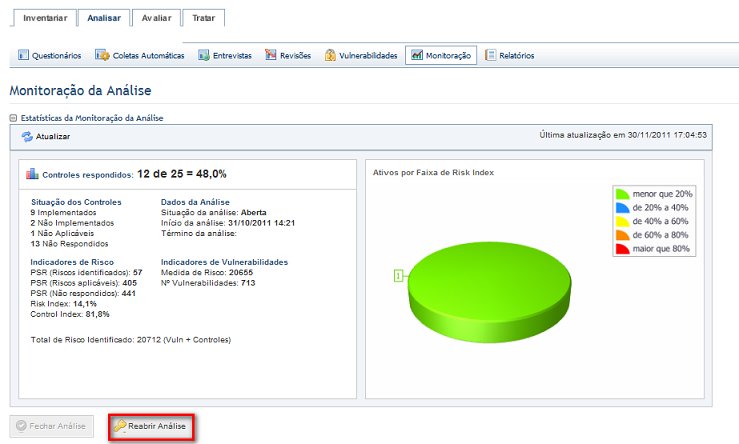The image size is (739, 444).
Task: Click 'Ativos por Faixa de Risk Index' title
Action: click(x=433, y=173)
